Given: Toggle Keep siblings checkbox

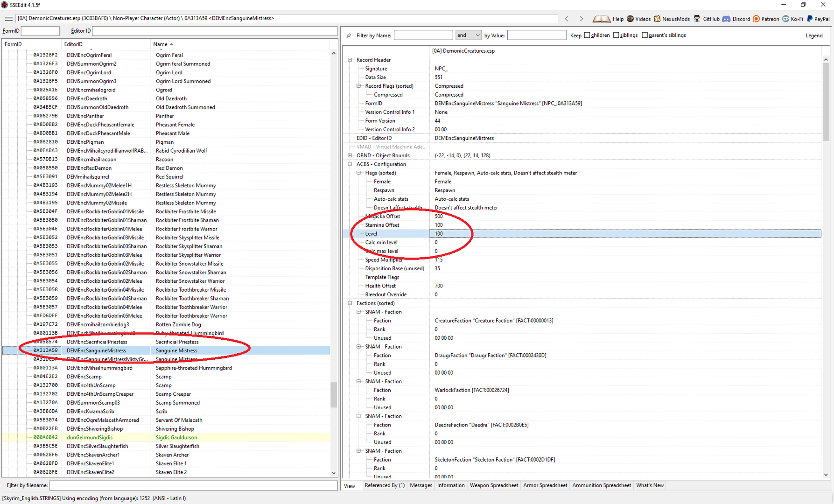Looking at the screenshot, I should (x=616, y=35).
